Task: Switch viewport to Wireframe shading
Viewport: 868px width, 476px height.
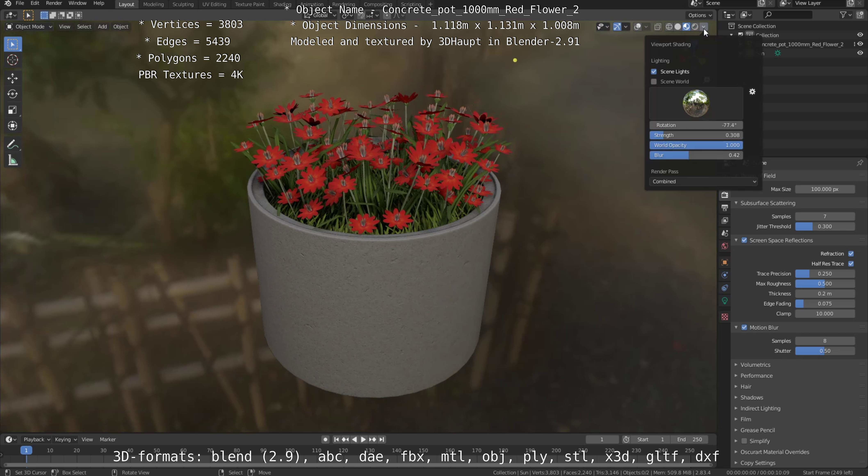Action: 669,27
